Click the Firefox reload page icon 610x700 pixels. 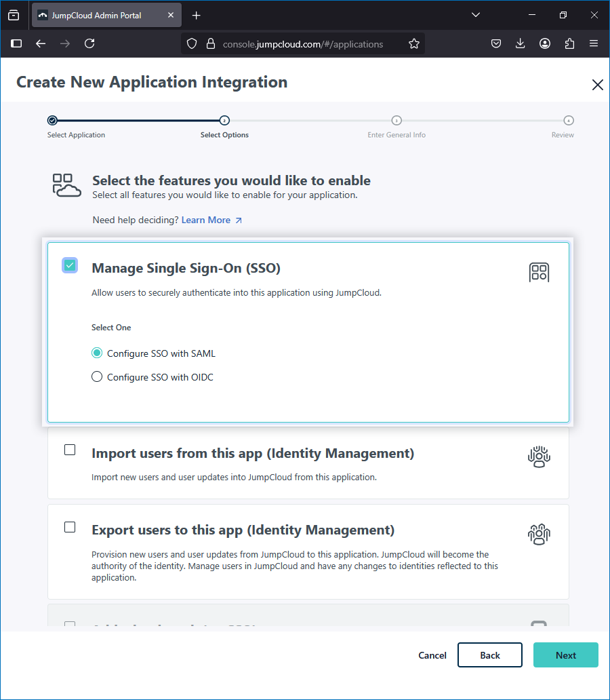pos(89,43)
